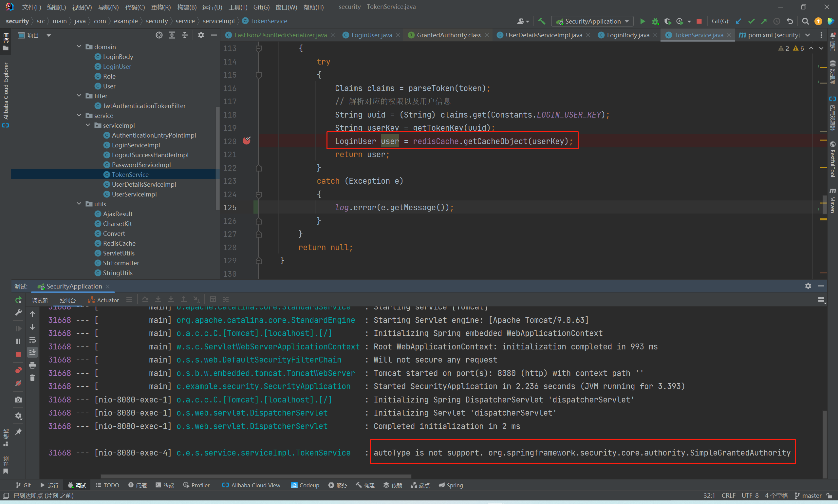Collapse all nodes in the project tree

[x=185, y=35]
